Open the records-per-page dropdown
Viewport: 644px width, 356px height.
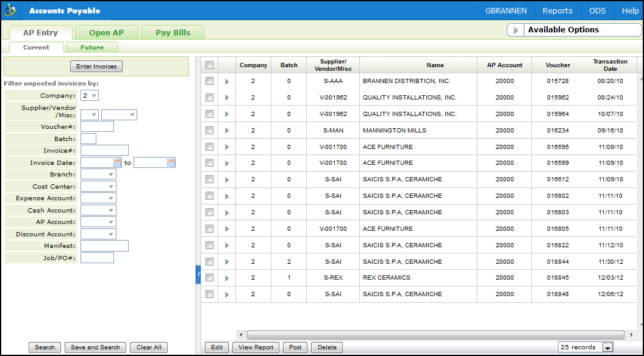[x=607, y=347]
